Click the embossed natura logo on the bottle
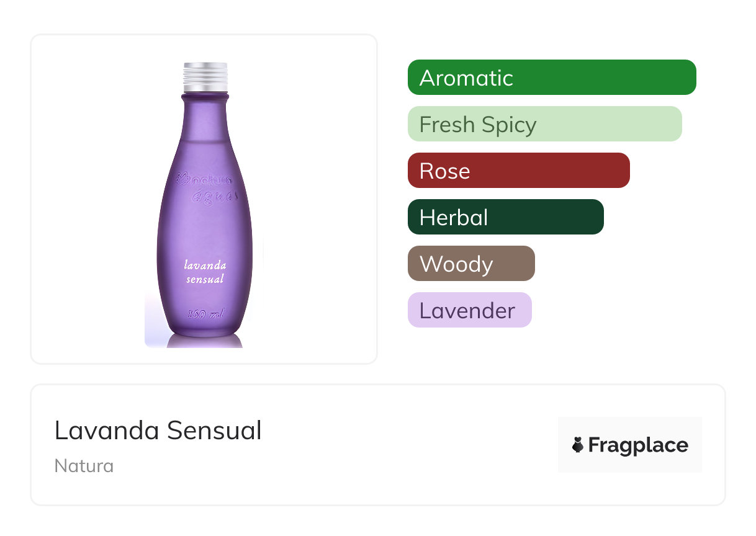The height and width of the screenshot is (536, 756). pos(204,180)
